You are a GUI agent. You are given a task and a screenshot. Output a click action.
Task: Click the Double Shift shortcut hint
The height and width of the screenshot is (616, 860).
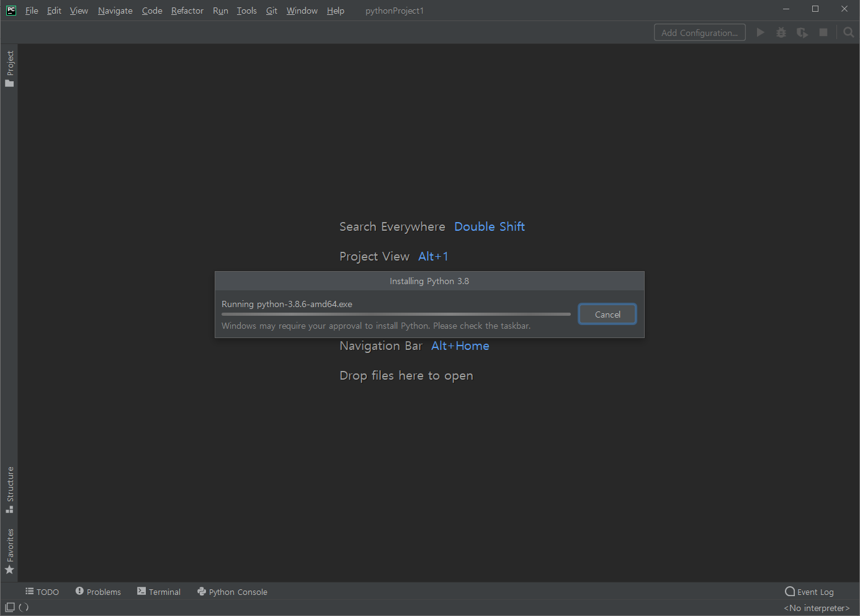click(x=490, y=226)
